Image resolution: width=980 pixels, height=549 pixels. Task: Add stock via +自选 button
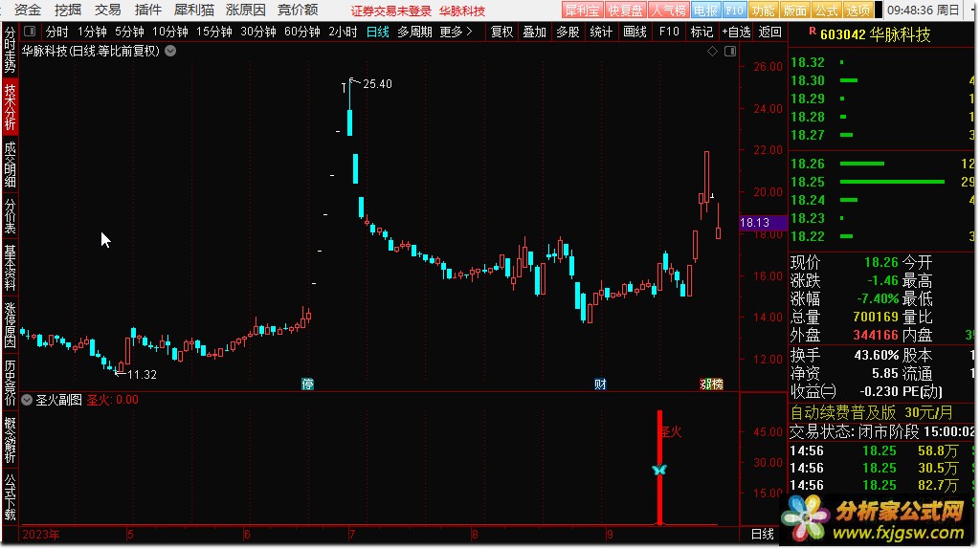pos(736,32)
